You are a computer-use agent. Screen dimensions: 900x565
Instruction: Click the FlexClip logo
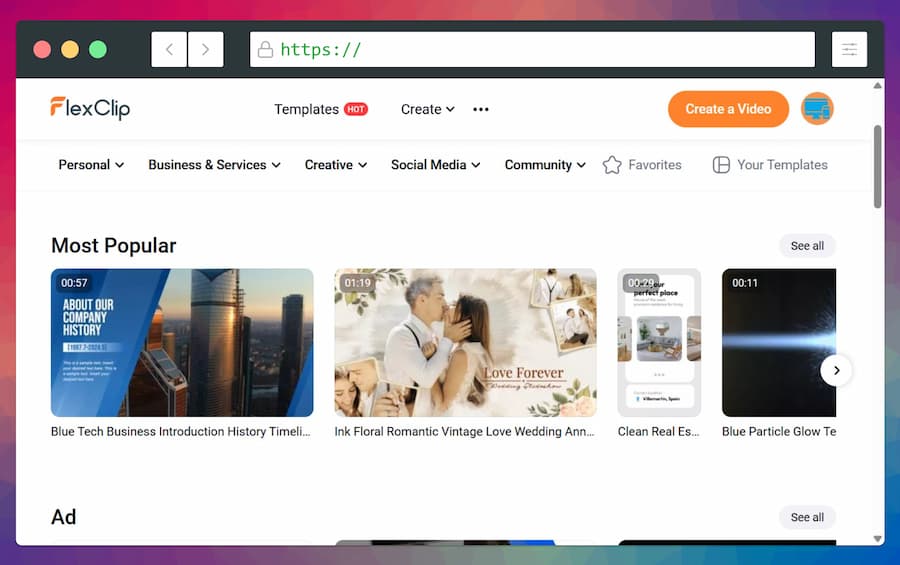click(x=90, y=108)
